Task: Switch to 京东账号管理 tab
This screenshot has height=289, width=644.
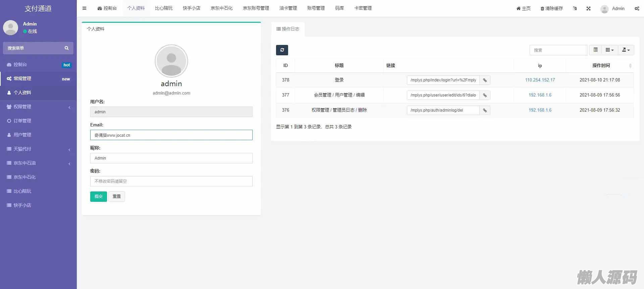Action: coord(256,8)
